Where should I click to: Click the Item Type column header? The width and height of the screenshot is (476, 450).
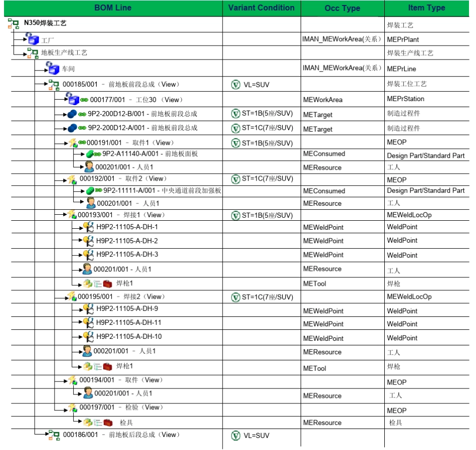tap(427, 8)
